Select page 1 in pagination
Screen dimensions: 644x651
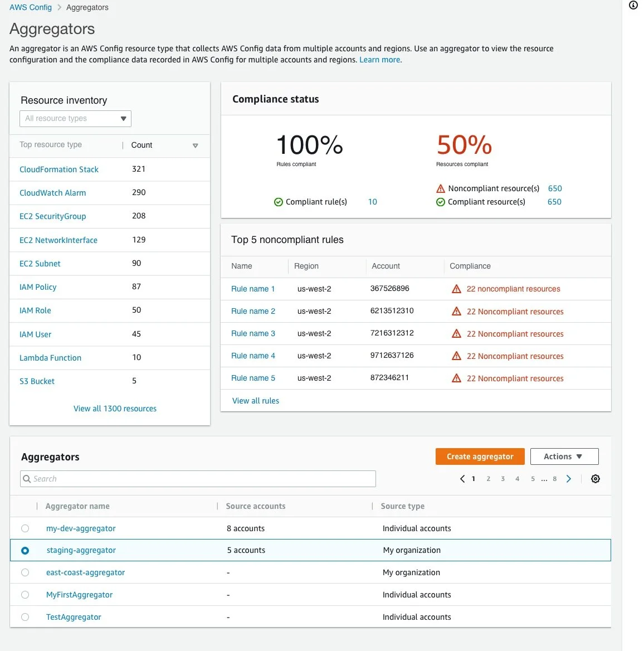coord(474,479)
